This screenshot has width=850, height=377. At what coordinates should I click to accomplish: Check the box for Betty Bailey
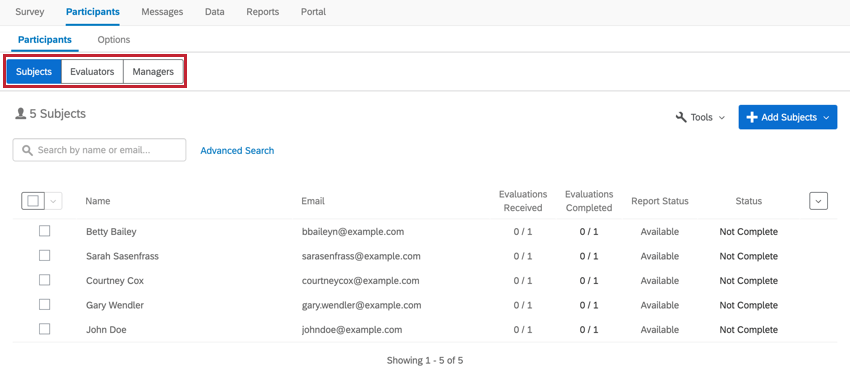tap(44, 231)
